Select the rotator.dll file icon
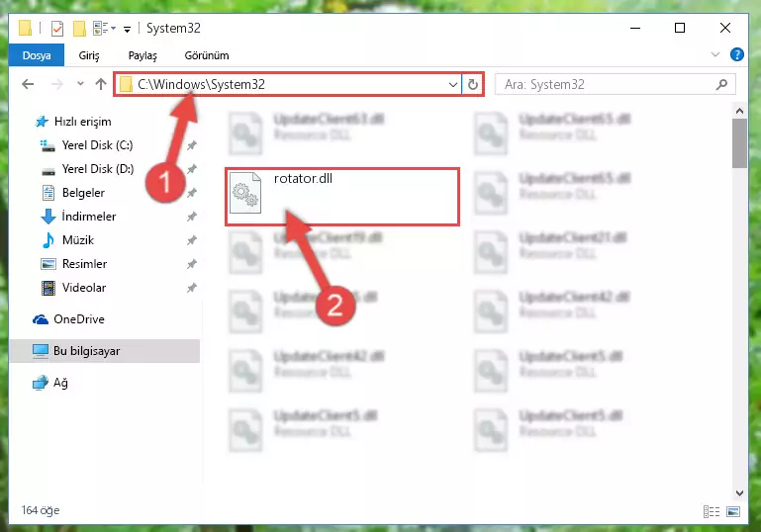 pyautogui.click(x=245, y=193)
